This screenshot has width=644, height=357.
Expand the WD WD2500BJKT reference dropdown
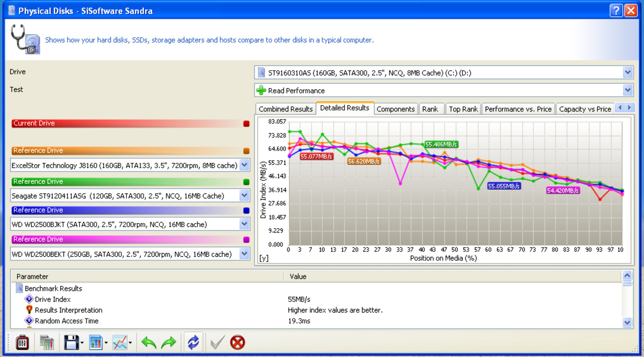click(x=245, y=224)
